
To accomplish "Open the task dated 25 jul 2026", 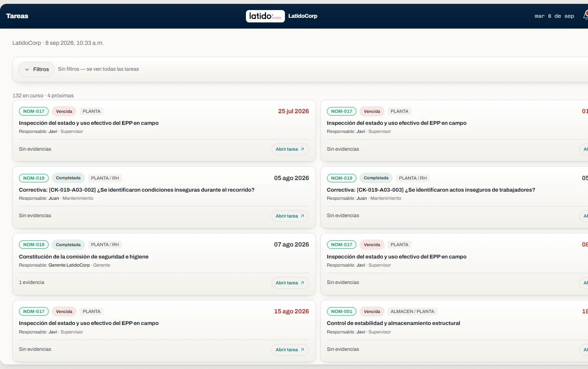I will coord(290,149).
